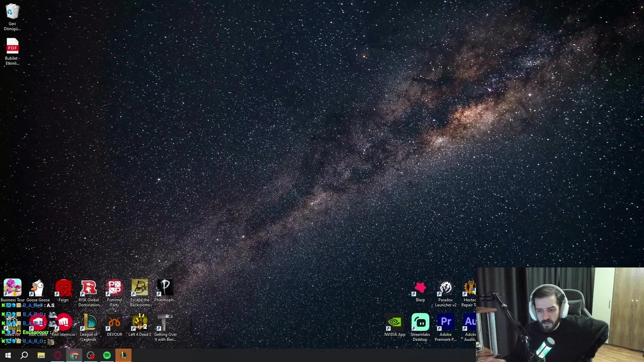Open taskbar Search

(x=24, y=355)
